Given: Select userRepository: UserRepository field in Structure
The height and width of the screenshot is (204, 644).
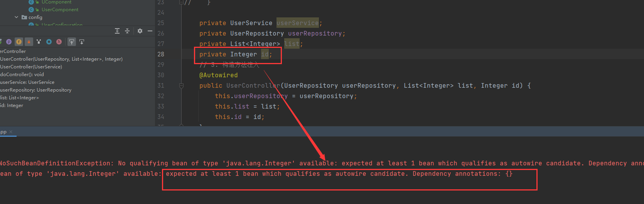Looking at the screenshot, I should click(35, 90).
